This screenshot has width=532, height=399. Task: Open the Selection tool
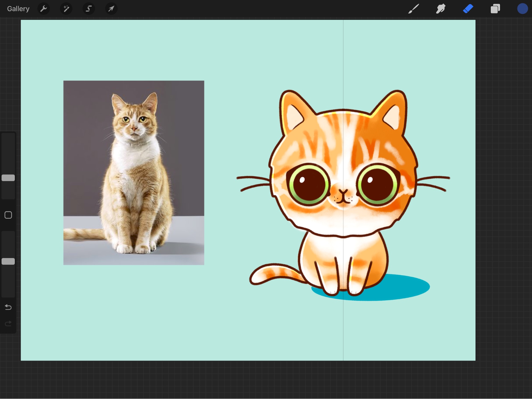pos(89,9)
